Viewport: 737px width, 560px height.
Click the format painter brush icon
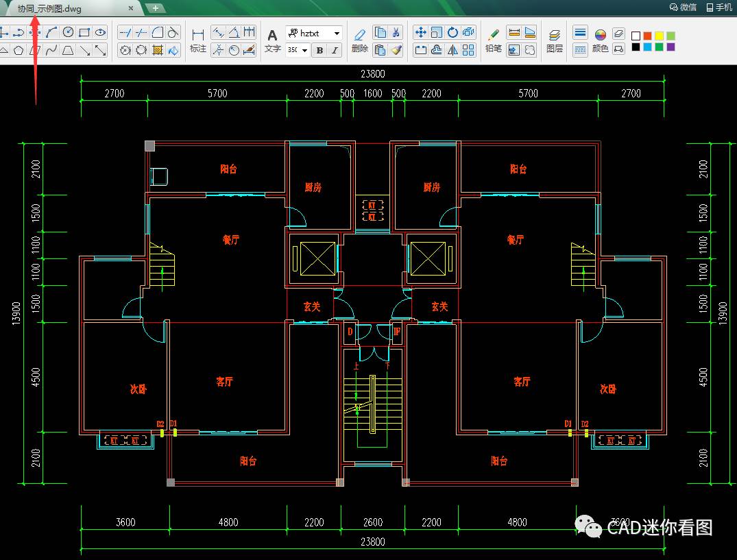pyautogui.click(x=396, y=50)
